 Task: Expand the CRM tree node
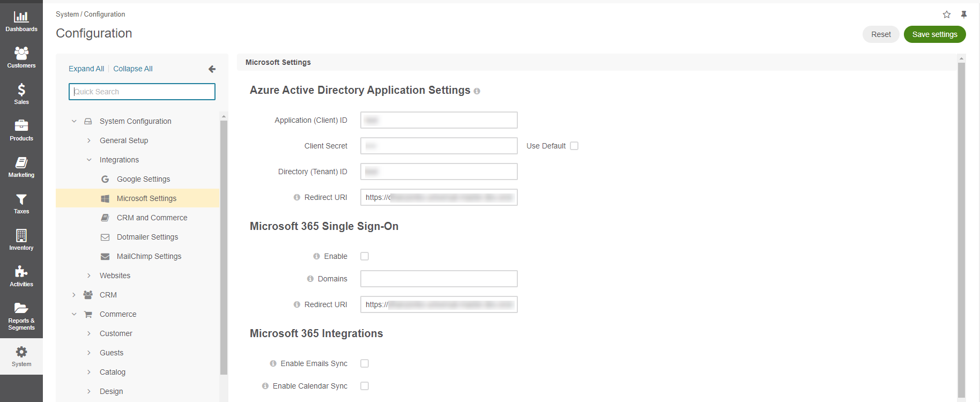74,295
